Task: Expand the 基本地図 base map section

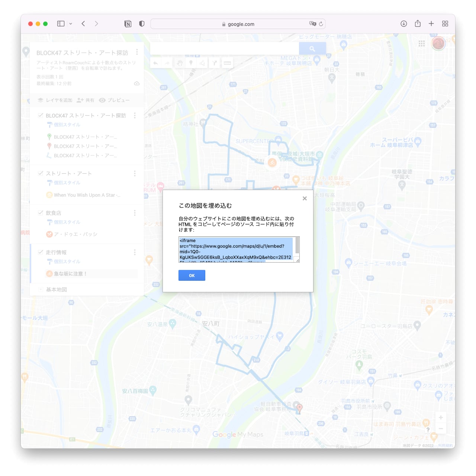Action: tap(41, 289)
